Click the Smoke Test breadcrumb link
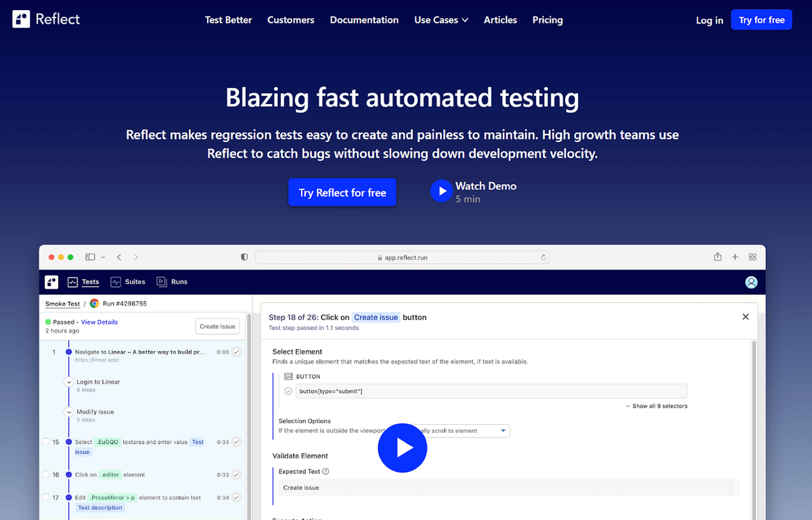812x520 pixels. 62,304
